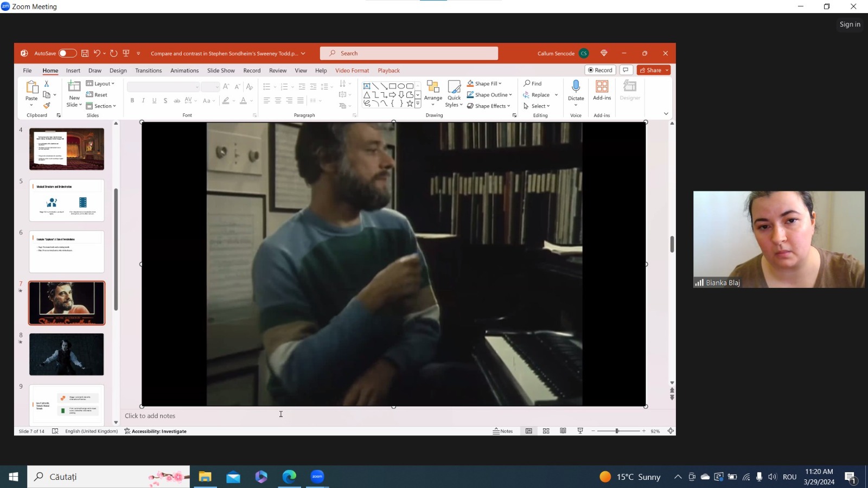Switch to Slide Sorter view icon
This screenshot has width=868, height=488.
tap(546, 431)
